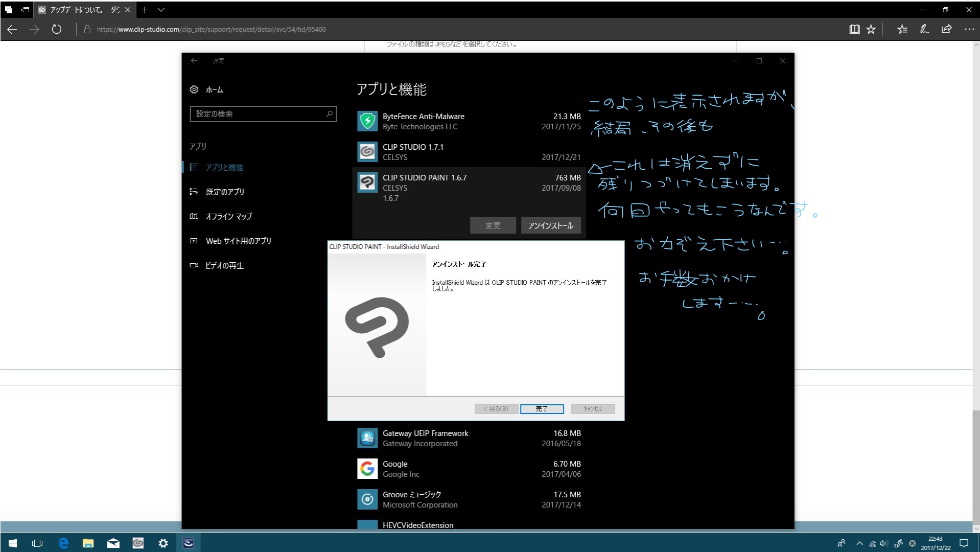
Task: Click the CLIP STUDIO 1.7.1 app icon
Action: (x=367, y=152)
